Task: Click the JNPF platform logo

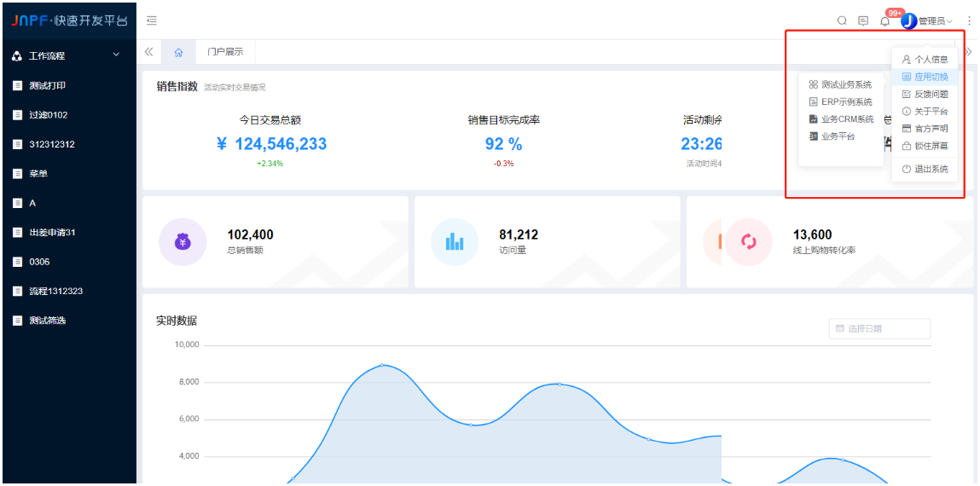Action: [x=69, y=20]
